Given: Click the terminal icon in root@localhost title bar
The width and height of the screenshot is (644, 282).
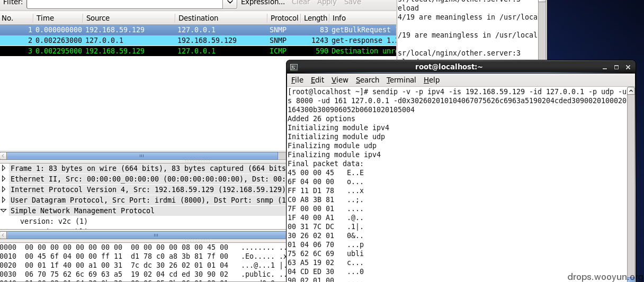Looking at the screenshot, I should click(x=293, y=67).
